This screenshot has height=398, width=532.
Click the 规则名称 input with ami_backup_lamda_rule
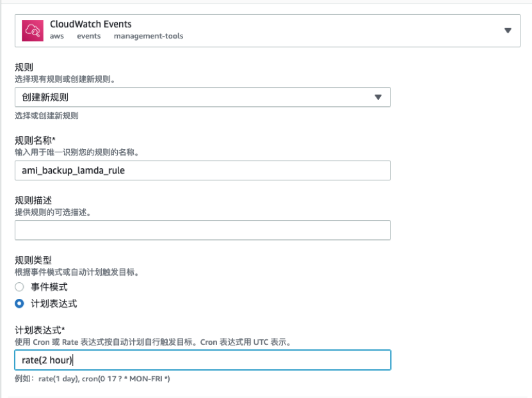tap(202, 170)
